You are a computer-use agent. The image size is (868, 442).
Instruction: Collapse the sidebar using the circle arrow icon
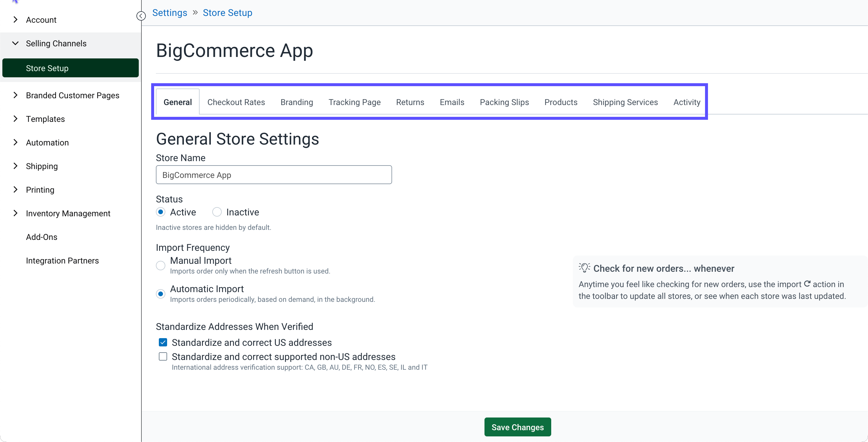[x=141, y=16]
